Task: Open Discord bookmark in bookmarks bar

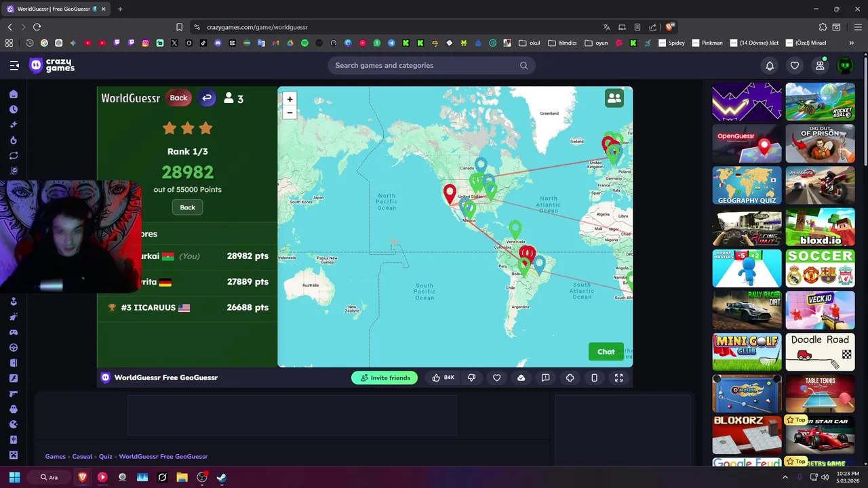Action: (x=218, y=43)
